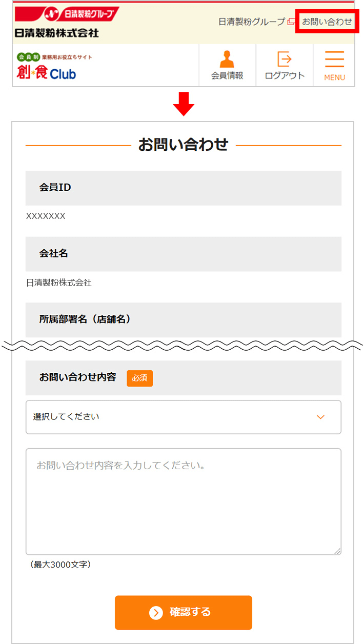Screen dimensions: 364x644
Task: Click the external-link icon beside 日清製粉グループ
Action: coord(291,22)
